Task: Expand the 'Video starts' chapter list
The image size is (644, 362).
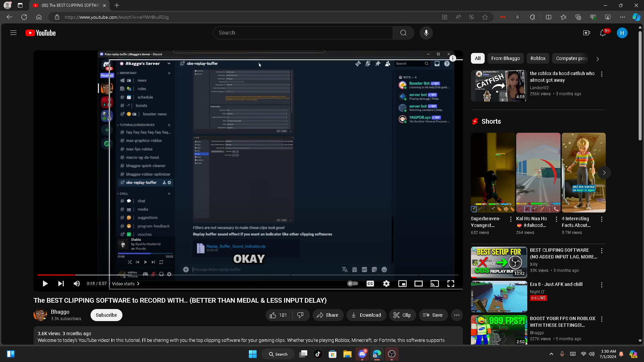Action: 126,284
